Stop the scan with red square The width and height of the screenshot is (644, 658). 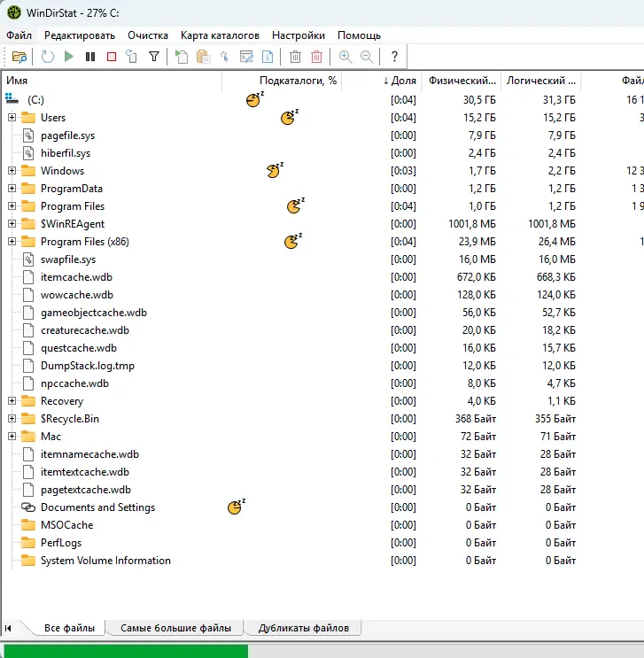112,56
